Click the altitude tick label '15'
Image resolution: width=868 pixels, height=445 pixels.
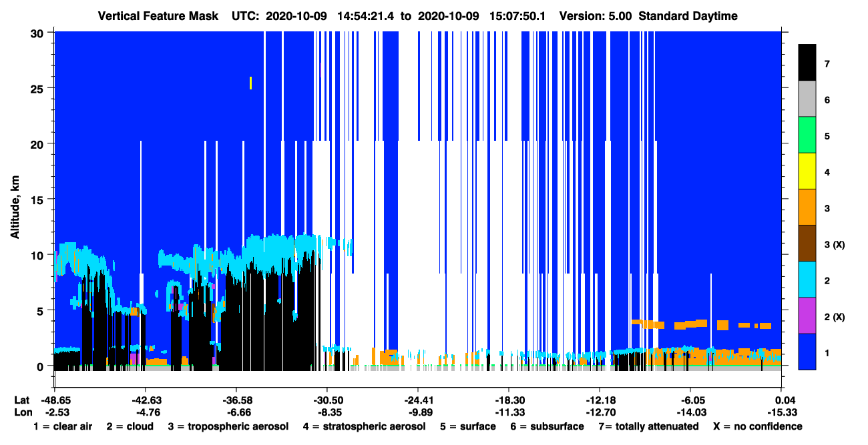[x=39, y=199]
